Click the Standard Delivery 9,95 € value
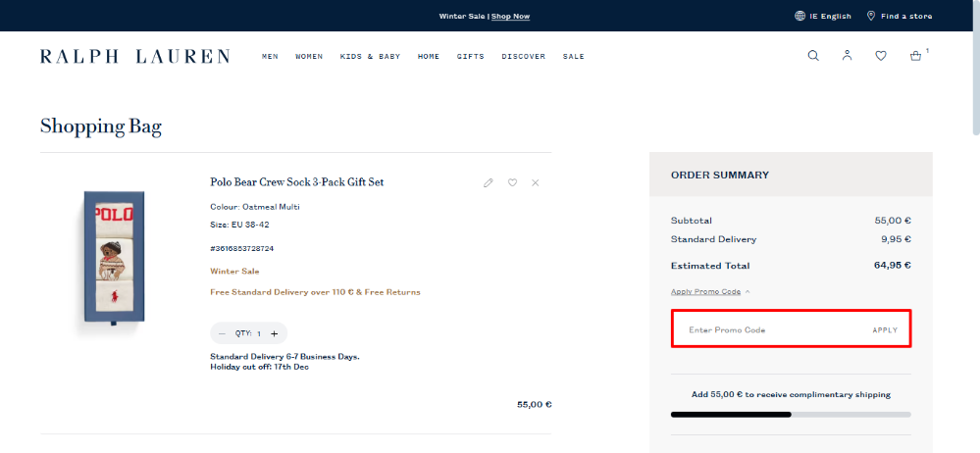 point(896,238)
